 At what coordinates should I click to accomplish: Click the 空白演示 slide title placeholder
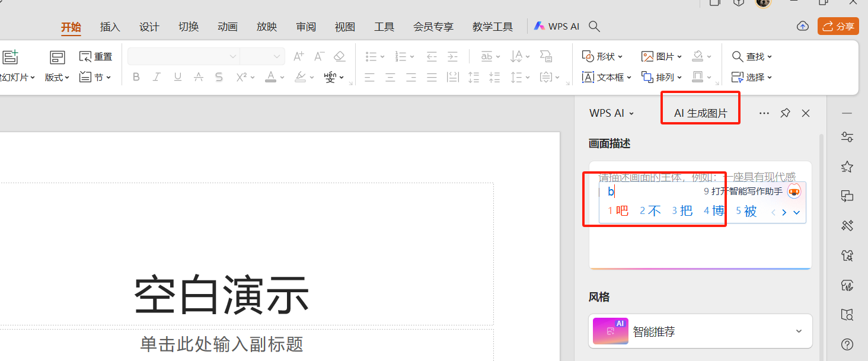pyautogui.click(x=222, y=295)
